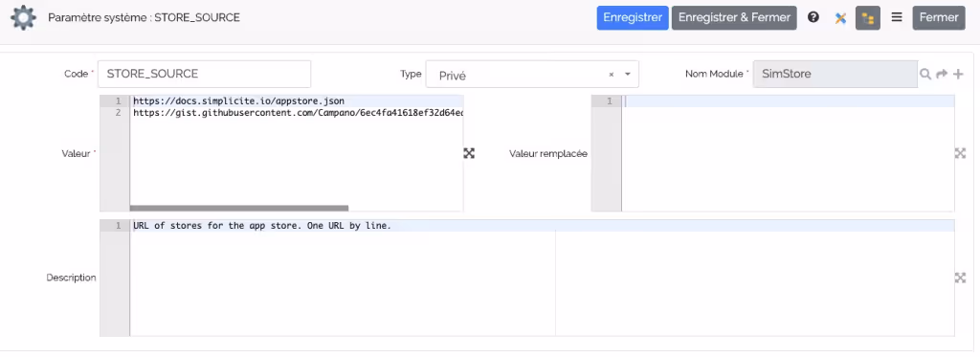This screenshot has height=357, width=980.
Task: Click line number 2 in Valeur editor
Action: [118, 113]
